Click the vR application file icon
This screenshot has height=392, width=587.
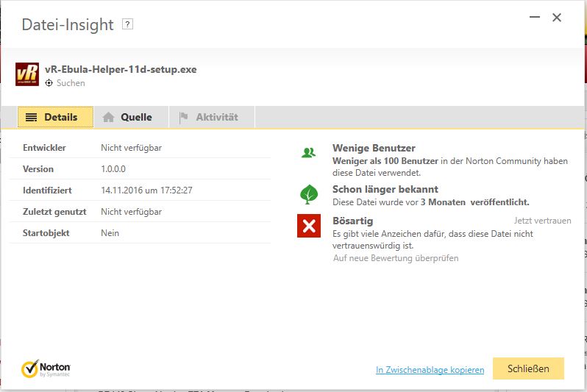pos(27,74)
